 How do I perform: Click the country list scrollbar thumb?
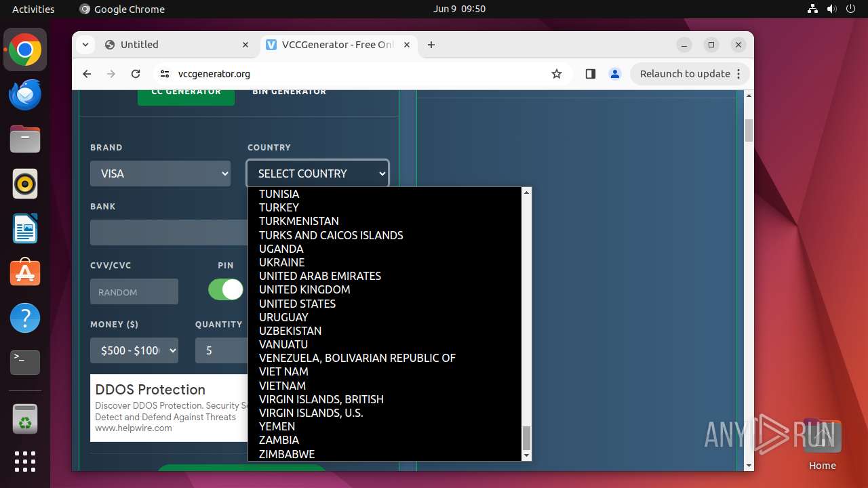pos(526,438)
